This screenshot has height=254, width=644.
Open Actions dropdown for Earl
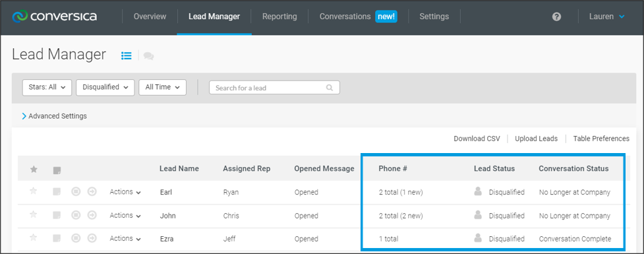(x=125, y=192)
